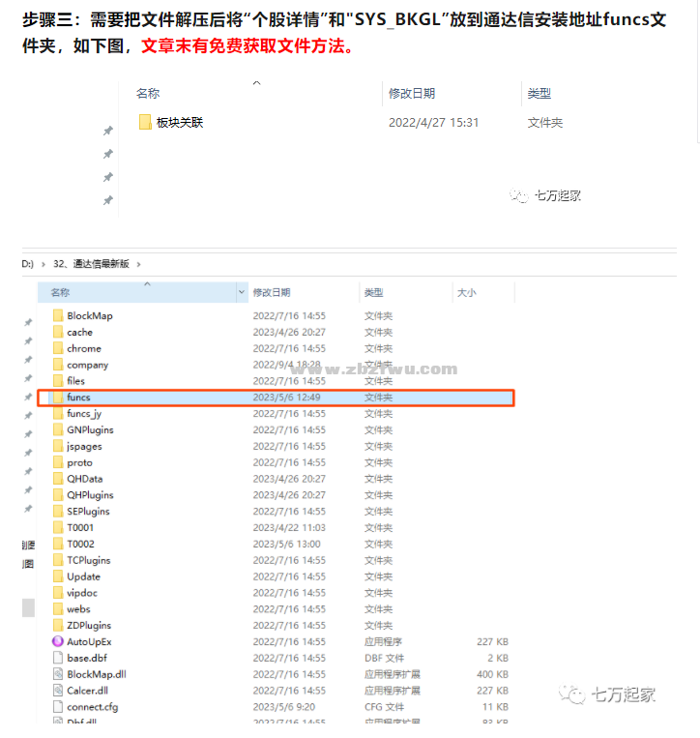Click the connect.cfg file icon
This screenshot has height=738, width=700.
tap(58, 706)
